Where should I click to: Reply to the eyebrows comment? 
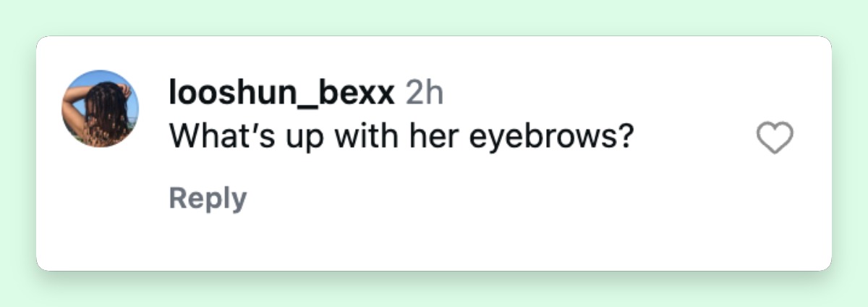[x=208, y=198]
